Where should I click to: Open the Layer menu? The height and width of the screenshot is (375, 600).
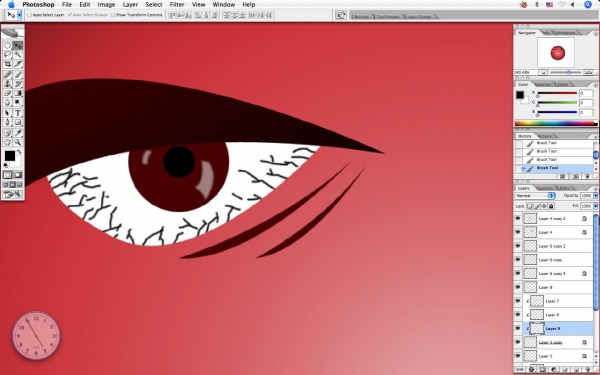(x=130, y=5)
